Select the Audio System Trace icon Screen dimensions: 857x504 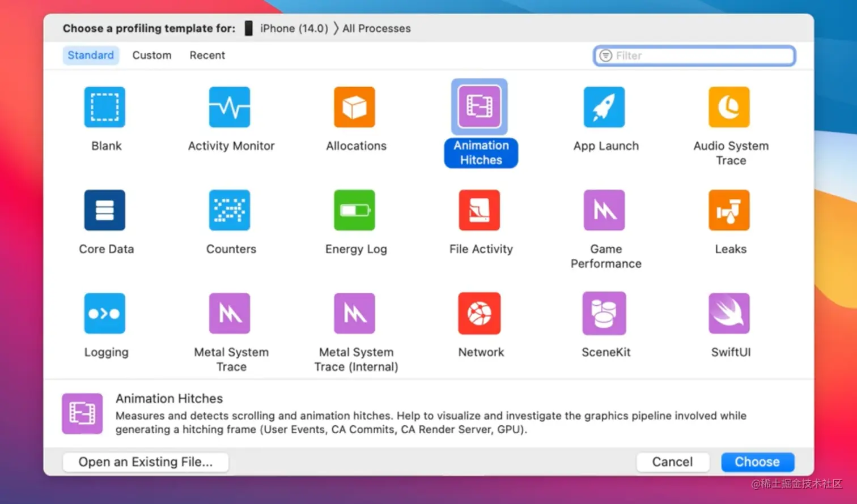(729, 107)
